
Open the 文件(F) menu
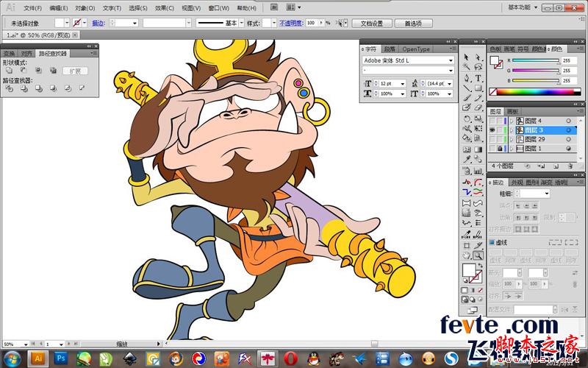pyautogui.click(x=32, y=8)
